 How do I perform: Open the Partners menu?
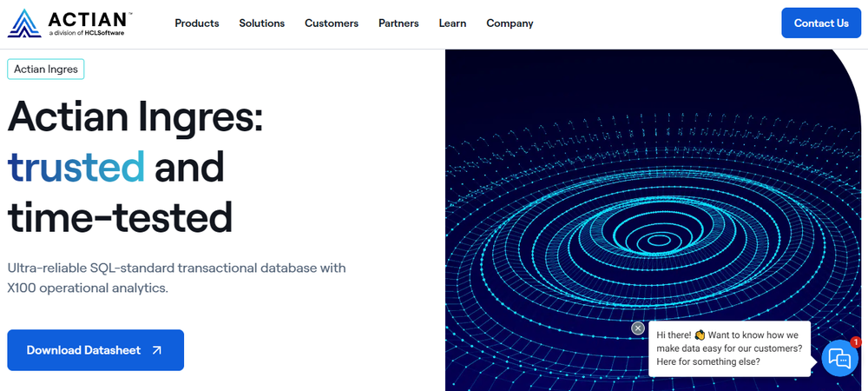coord(398,23)
